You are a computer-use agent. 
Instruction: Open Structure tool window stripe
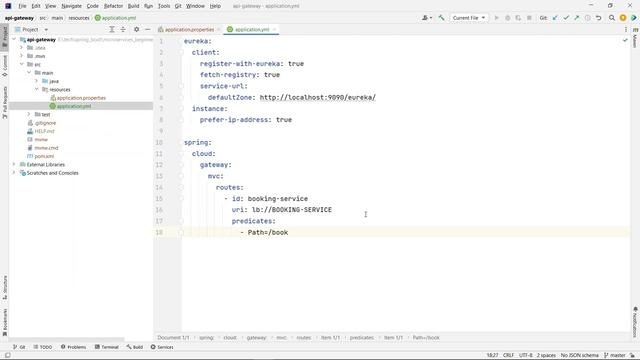point(4,287)
